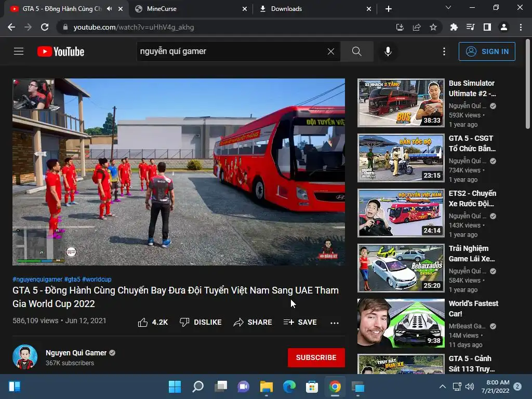The height and width of the screenshot is (399, 532).
Task: View site info via the lock icon
Action: [x=65, y=27]
